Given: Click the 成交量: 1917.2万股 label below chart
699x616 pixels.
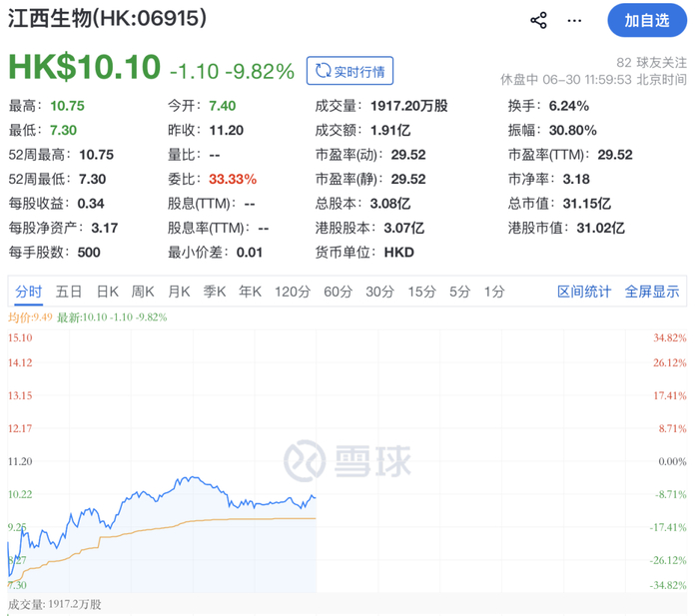Looking at the screenshot, I should [x=55, y=604].
